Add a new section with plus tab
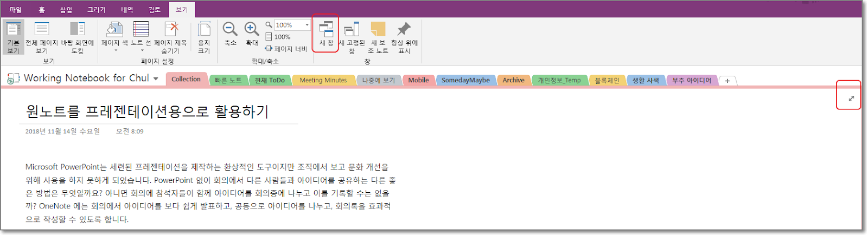 [727, 81]
